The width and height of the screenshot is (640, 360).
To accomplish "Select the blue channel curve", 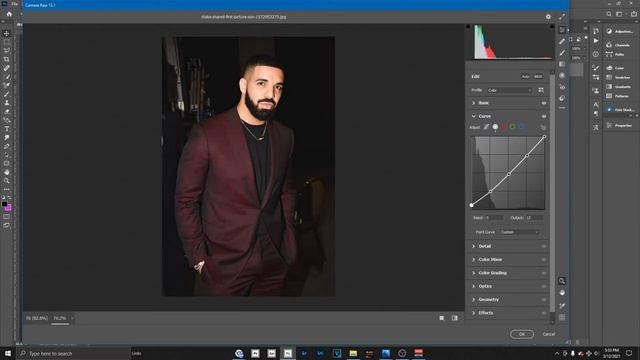I will click(521, 127).
